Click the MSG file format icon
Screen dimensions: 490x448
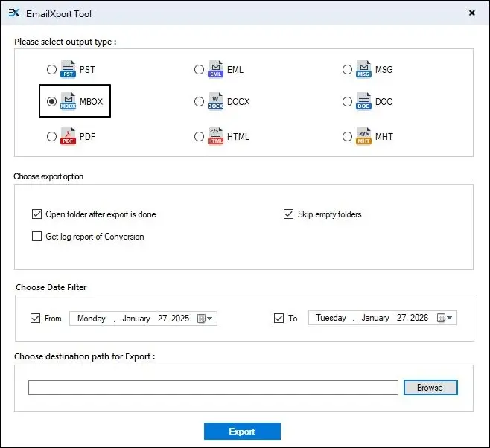[x=363, y=69]
